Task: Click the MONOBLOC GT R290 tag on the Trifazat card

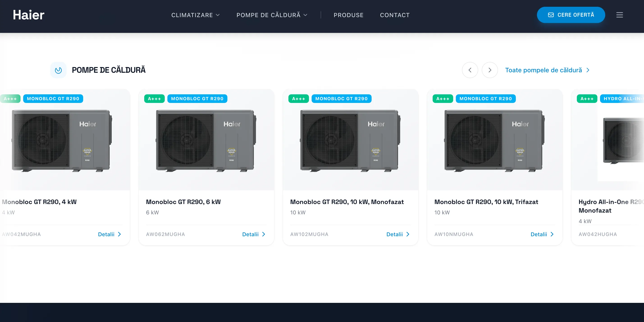Action: [486, 99]
